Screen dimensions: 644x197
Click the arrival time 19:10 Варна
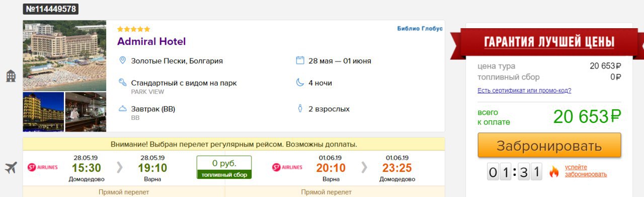point(152,168)
